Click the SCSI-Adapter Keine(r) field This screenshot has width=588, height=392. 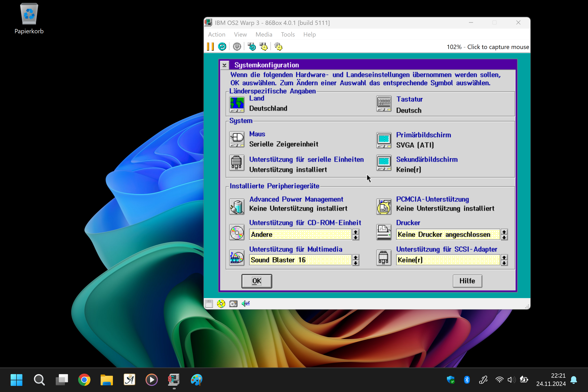click(x=448, y=260)
